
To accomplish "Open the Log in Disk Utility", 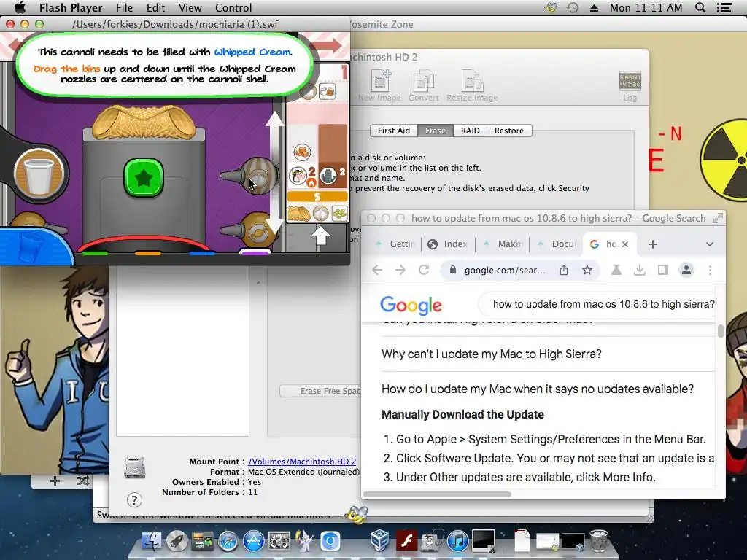I will (x=630, y=86).
